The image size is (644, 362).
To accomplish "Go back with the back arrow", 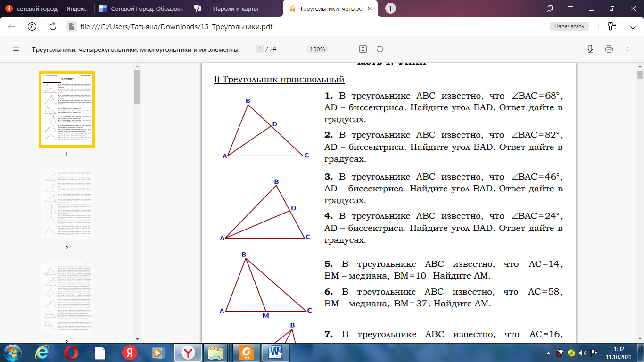I will coord(11,26).
